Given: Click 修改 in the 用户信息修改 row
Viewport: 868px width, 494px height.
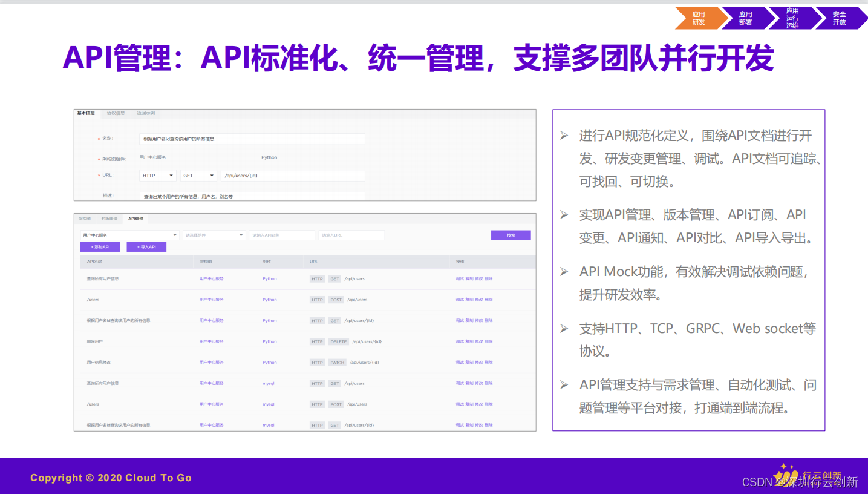Looking at the screenshot, I should click(x=479, y=363).
